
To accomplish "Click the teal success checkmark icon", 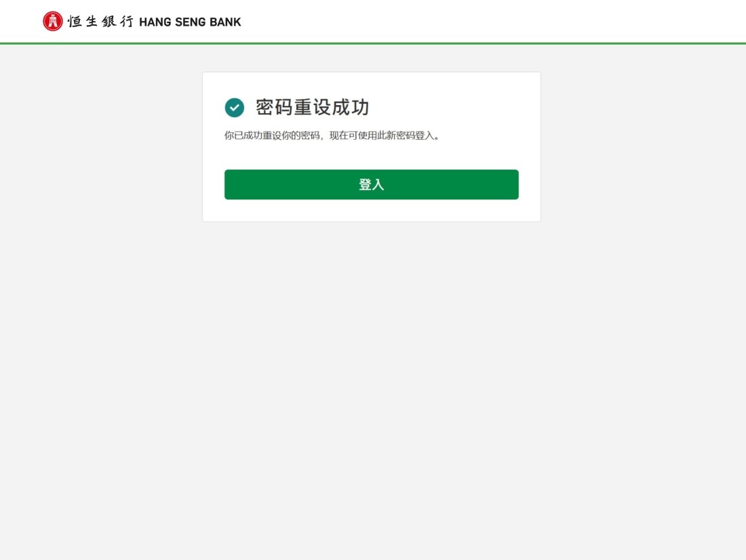I will point(235,108).
